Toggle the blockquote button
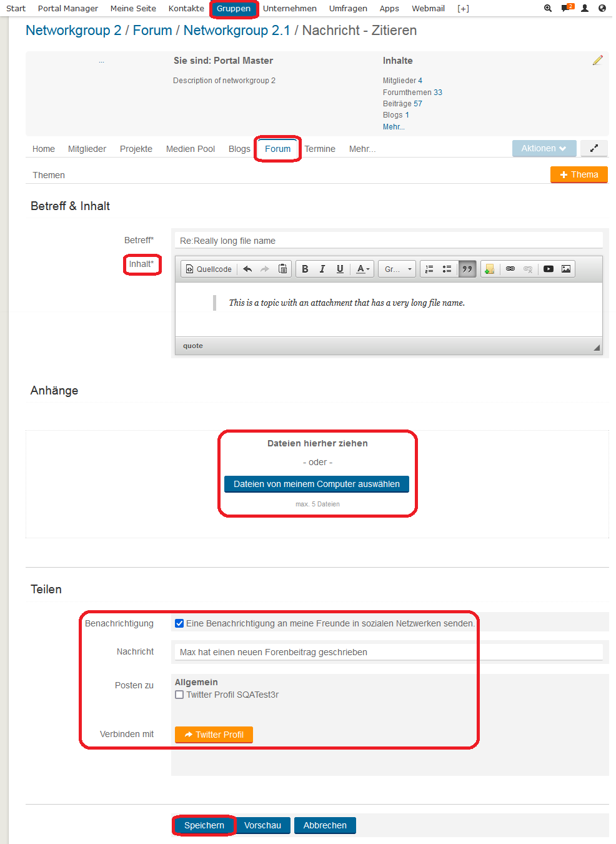 467,269
